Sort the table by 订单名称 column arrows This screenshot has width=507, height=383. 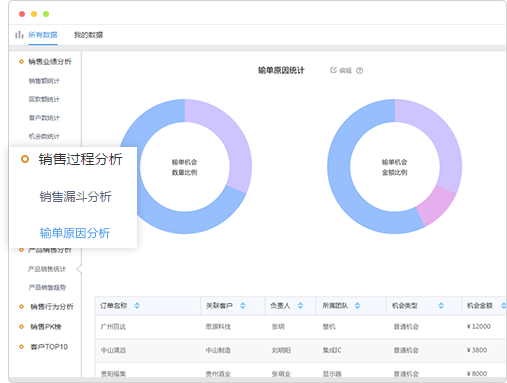click(x=137, y=305)
